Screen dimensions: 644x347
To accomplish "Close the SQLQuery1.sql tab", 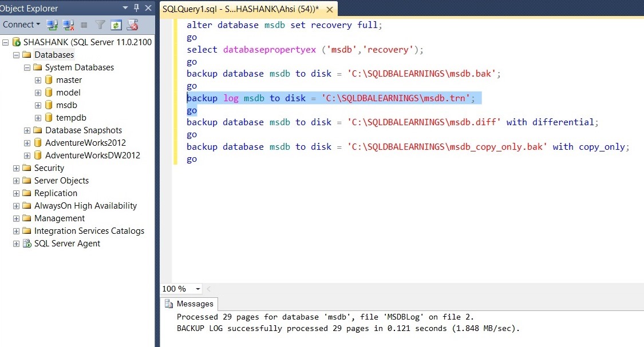I will [329, 10].
